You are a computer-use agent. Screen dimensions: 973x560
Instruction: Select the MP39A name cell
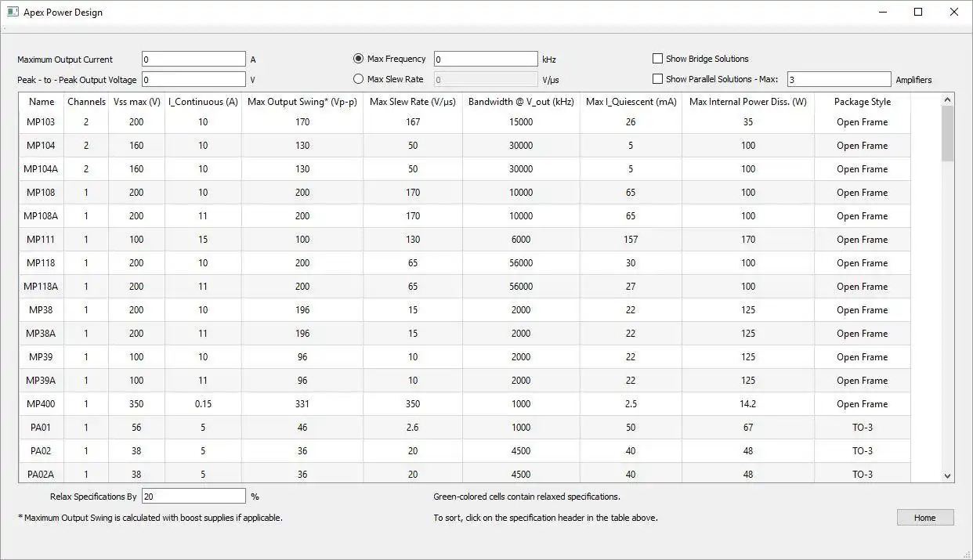tap(42, 381)
